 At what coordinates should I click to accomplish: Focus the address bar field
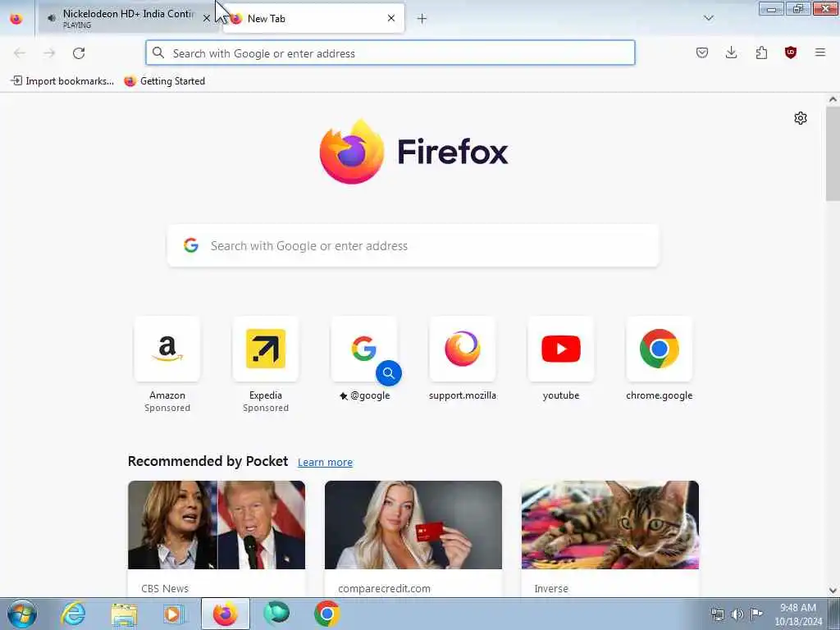(390, 53)
